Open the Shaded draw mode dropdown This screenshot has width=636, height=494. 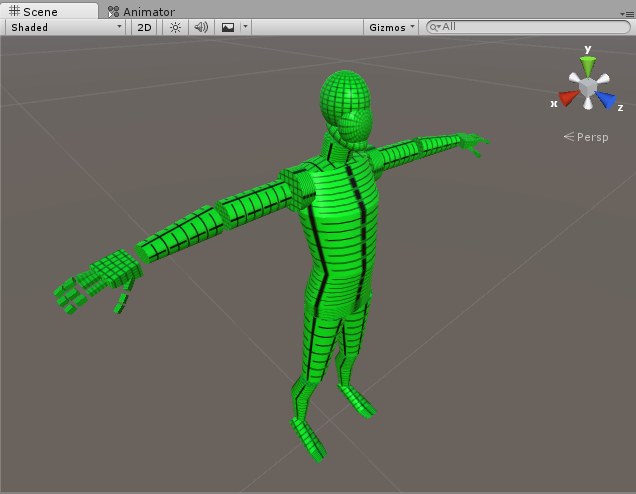(x=66, y=27)
